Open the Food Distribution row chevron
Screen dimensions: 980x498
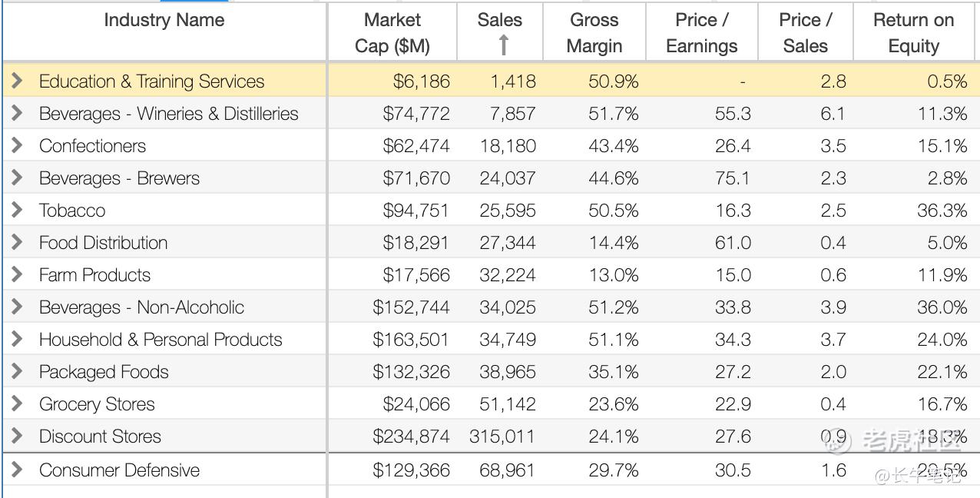[x=17, y=242]
